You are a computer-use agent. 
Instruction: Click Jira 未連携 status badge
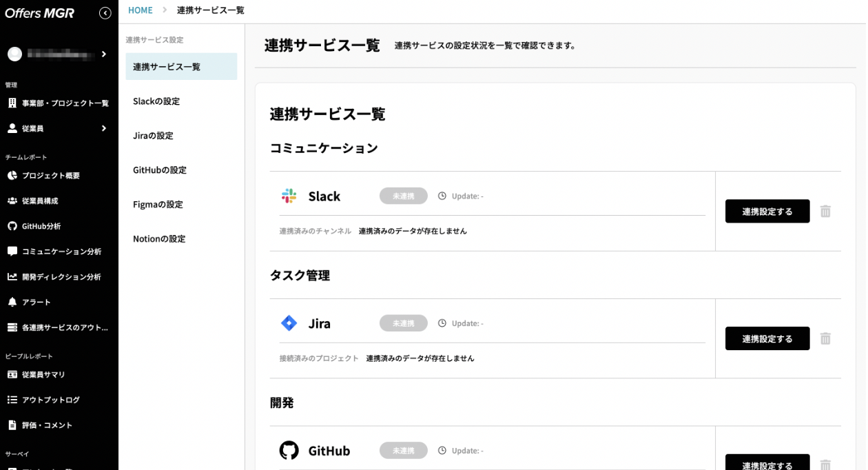(x=404, y=323)
